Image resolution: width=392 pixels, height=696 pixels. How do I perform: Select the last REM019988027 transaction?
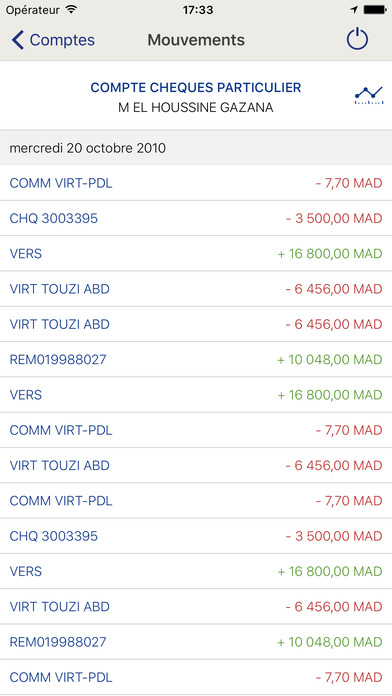coord(196,642)
